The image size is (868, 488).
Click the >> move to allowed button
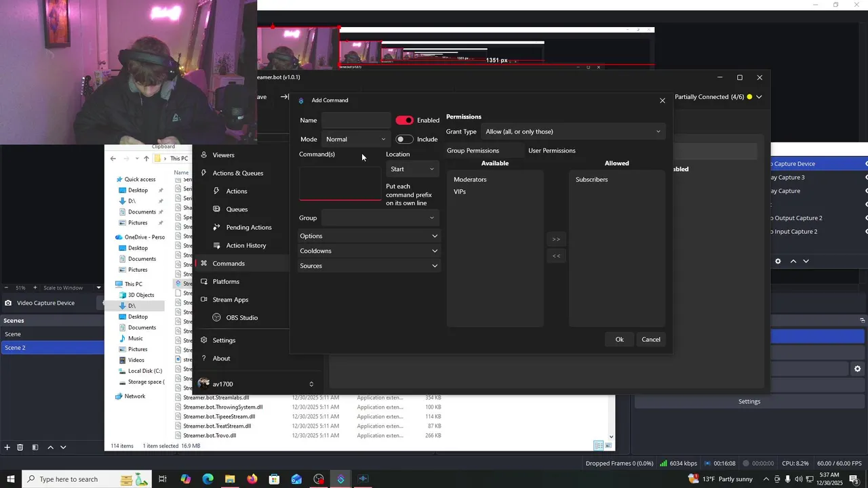556,239
